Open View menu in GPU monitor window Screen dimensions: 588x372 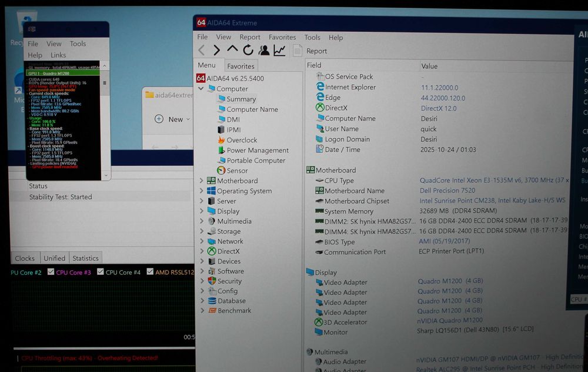[x=54, y=44]
